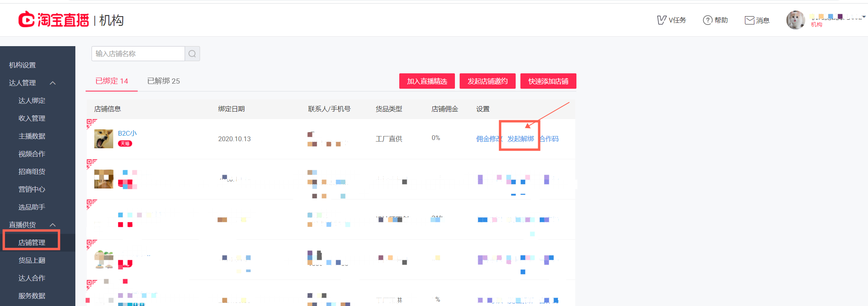Click the 工厂直供 cell
868x306 pixels.
point(389,139)
